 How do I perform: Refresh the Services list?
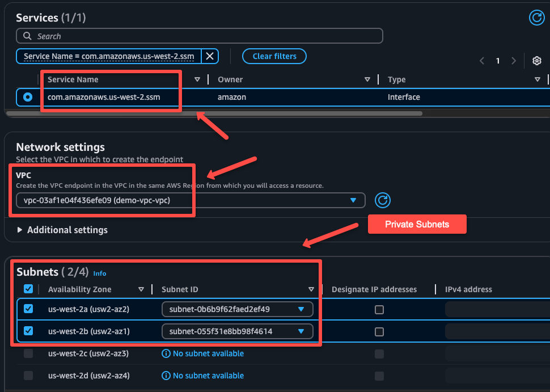pyautogui.click(x=537, y=18)
